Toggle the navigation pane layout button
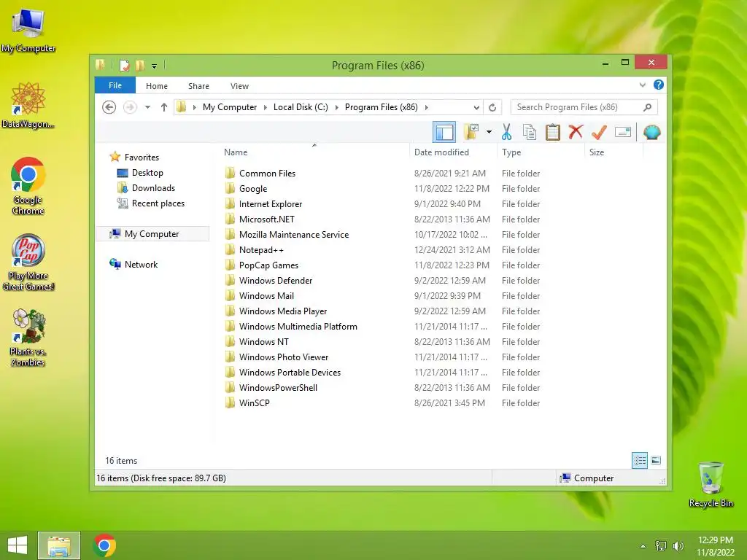Screen dimensions: 747x560 point(444,132)
